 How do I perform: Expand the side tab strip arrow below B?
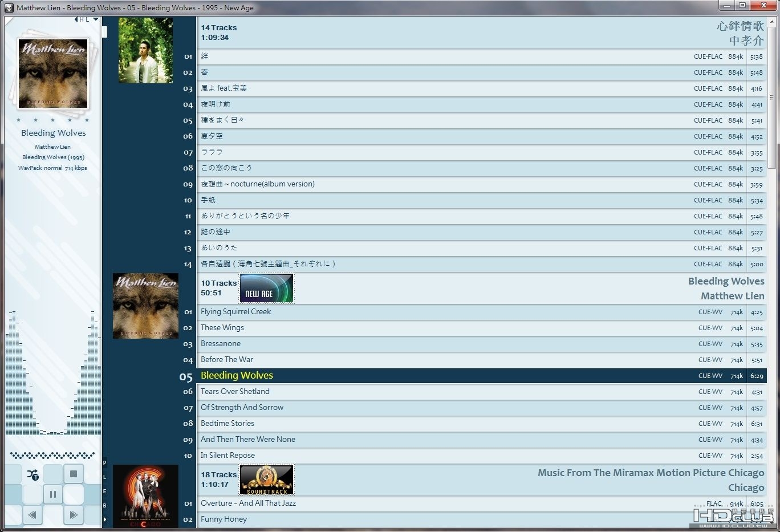[x=105, y=519]
